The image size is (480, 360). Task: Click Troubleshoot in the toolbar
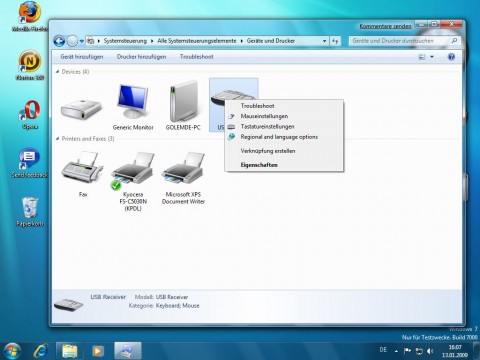coord(197,57)
